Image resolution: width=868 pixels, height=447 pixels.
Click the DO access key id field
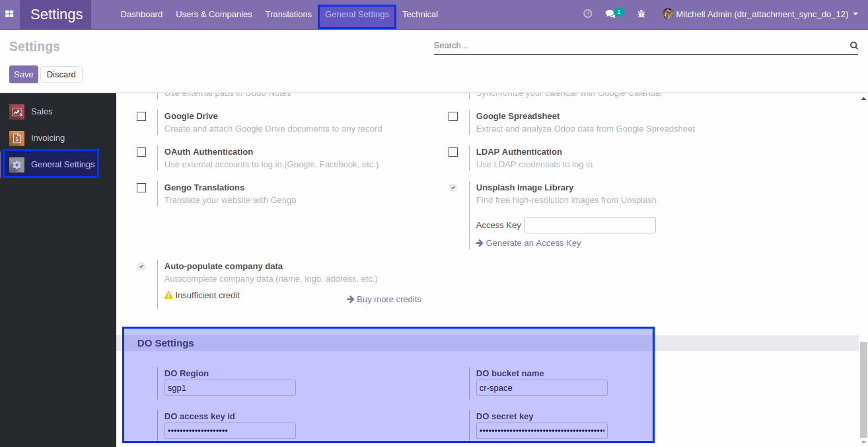(x=230, y=431)
